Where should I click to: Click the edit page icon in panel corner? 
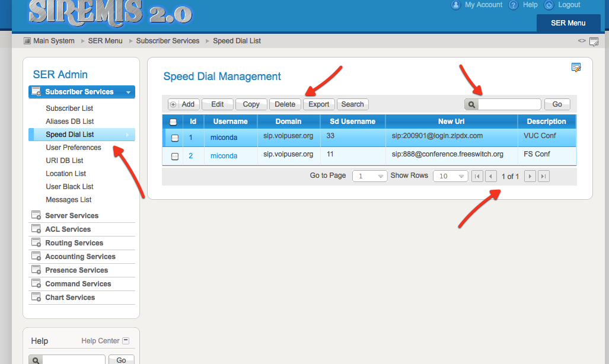tap(576, 67)
